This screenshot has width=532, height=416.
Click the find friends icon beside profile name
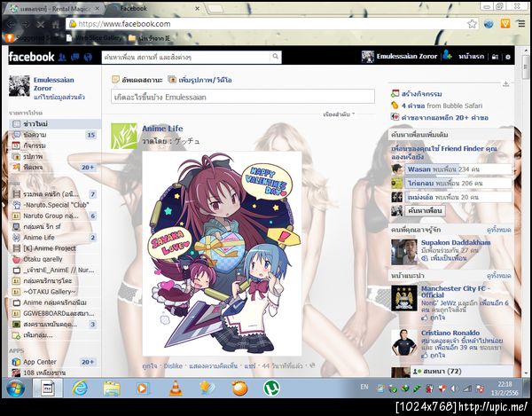coord(447,55)
